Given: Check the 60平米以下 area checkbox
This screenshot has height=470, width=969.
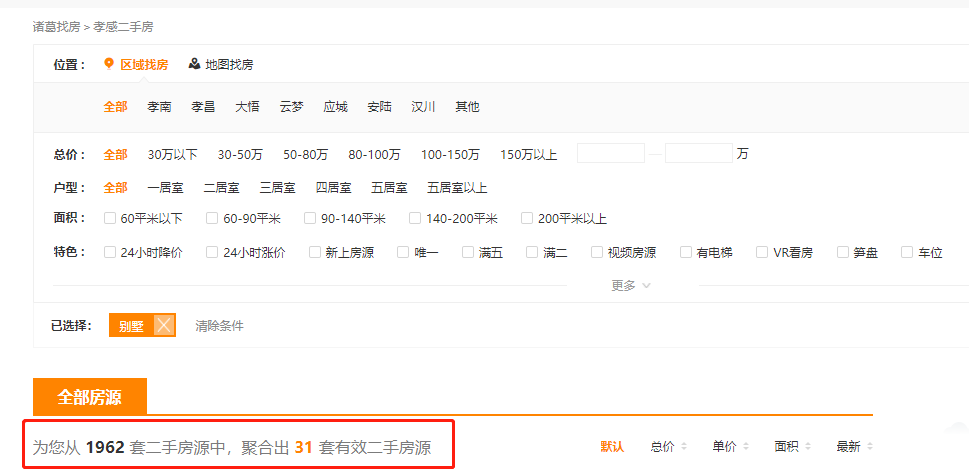Looking at the screenshot, I should 110,219.
